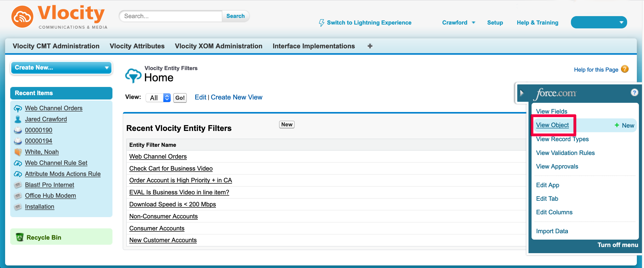Select View Validation Rules menu entry
The image size is (644, 268).
click(x=565, y=153)
